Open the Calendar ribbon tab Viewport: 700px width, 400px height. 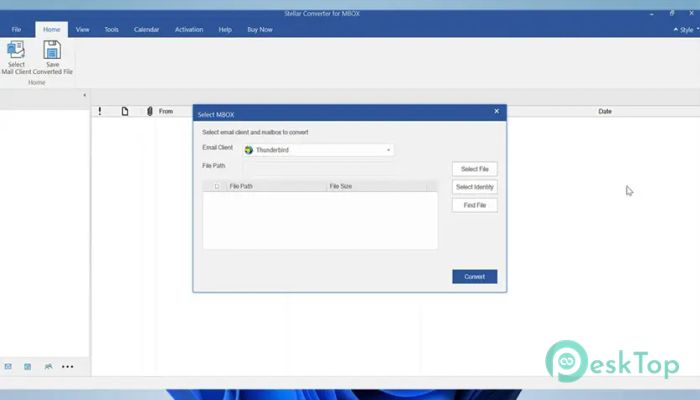(x=146, y=29)
